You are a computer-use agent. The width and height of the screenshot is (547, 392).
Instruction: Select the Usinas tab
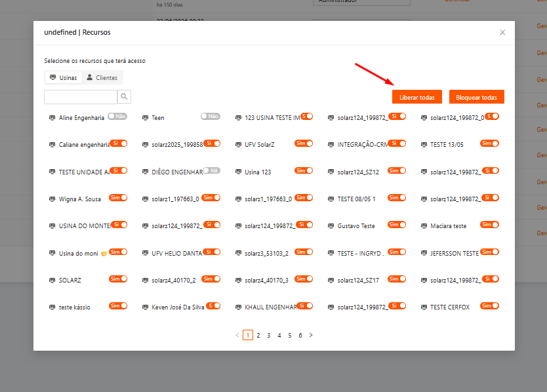[x=64, y=77]
